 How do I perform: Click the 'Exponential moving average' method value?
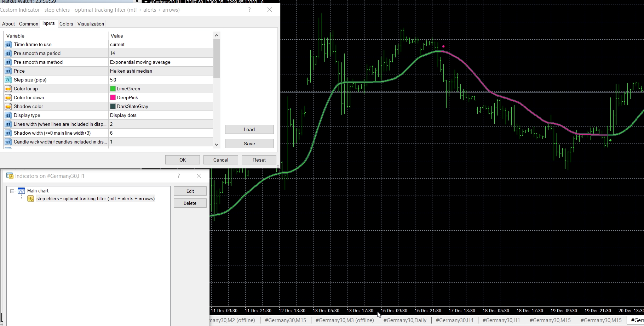[x=140, y=62]
